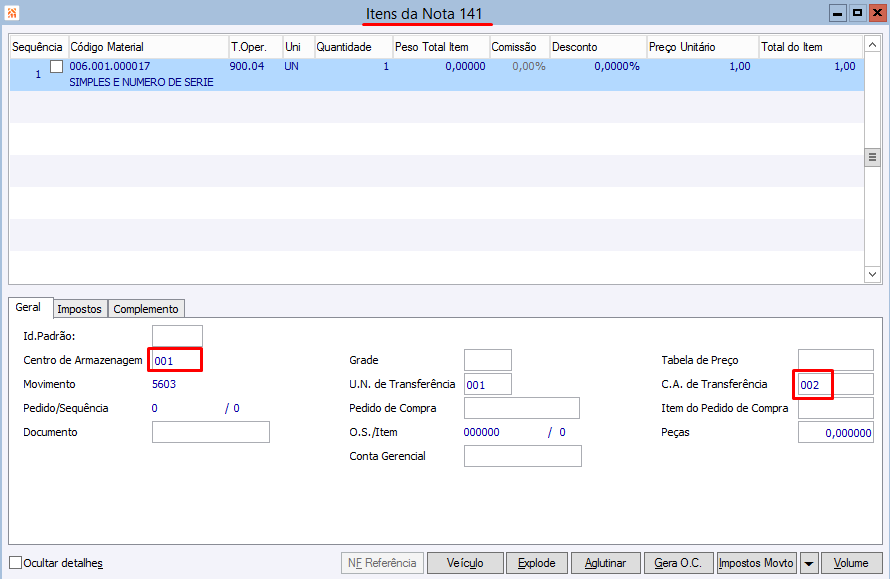Click the SIMPLES E NUMERO DE SERIE description
This screenshot has width=890, height=579.
pos(141,82)
